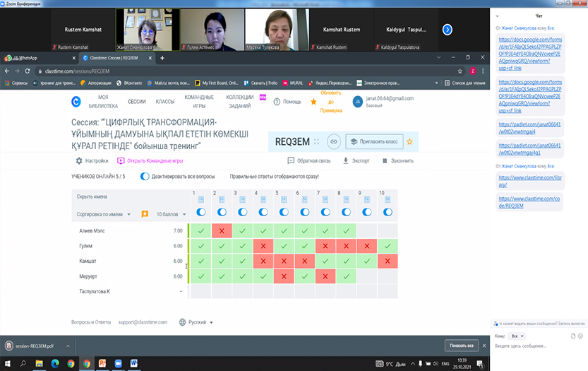
Task: Open PowerPoint from the taskbar
Action: (101, 363)
